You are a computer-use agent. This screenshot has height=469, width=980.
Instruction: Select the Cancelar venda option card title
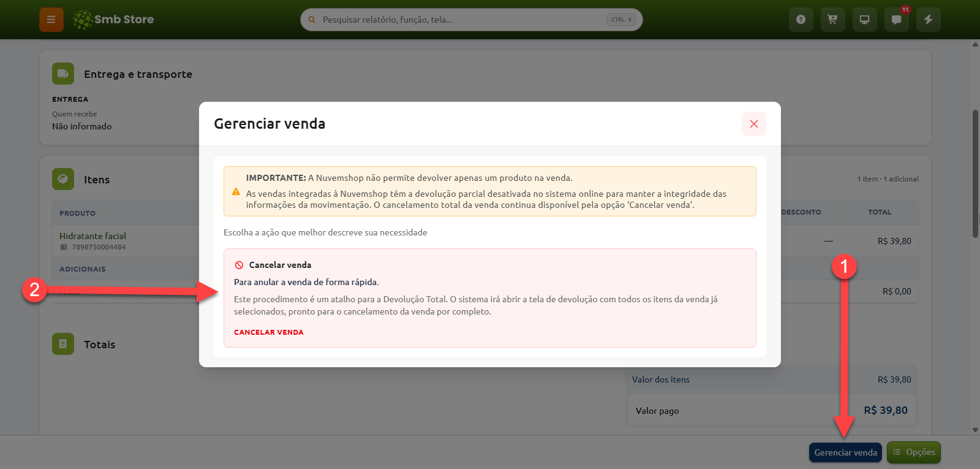point(280,265)
